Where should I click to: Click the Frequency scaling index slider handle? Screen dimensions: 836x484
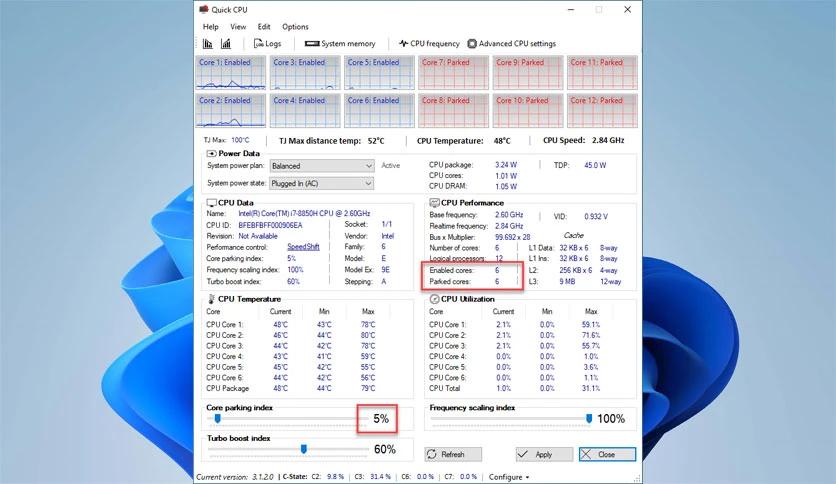tap(589, 419)
